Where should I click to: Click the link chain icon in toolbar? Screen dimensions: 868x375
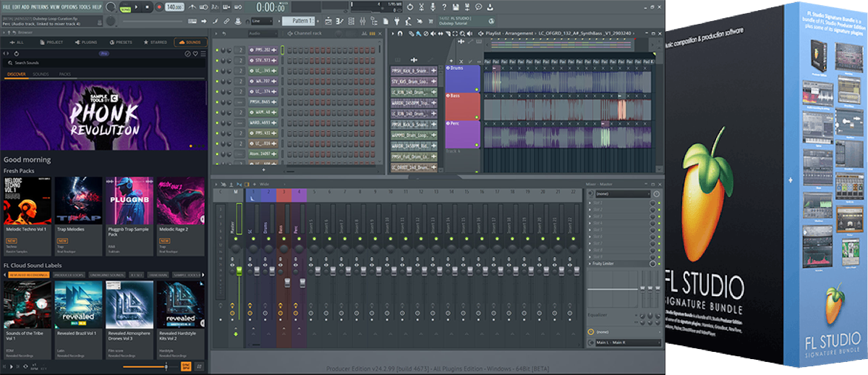(x=227, y=20)
